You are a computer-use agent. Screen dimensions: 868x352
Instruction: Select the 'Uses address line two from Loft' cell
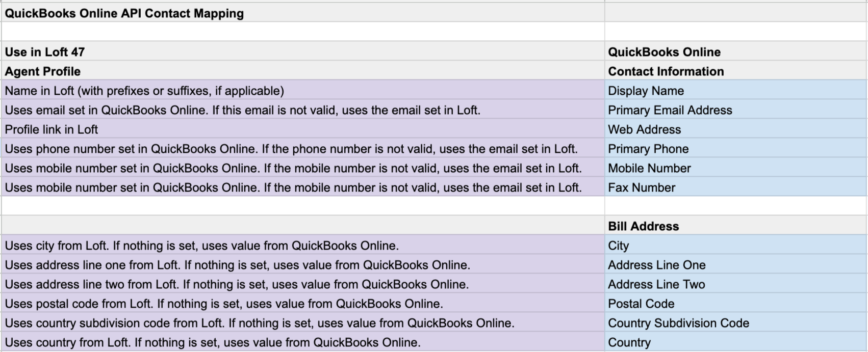pyautogui.click(x=303, y=284)
